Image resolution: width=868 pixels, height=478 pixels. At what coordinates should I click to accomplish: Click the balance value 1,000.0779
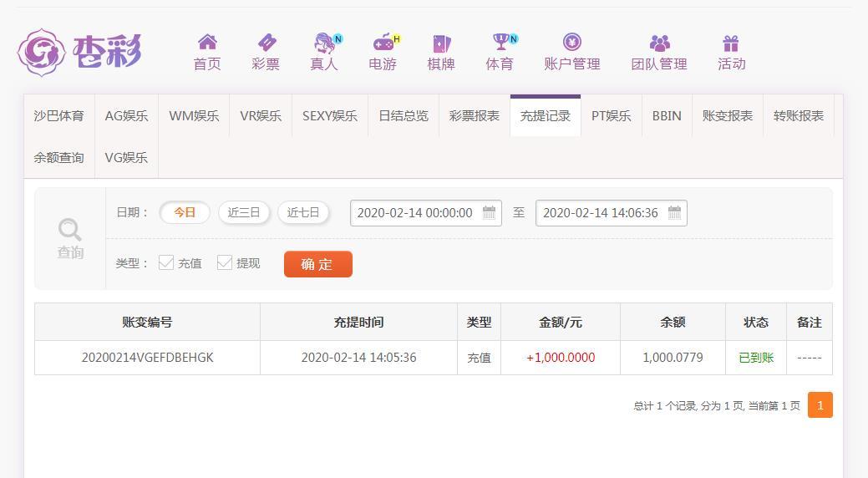[x=673, y=358]
